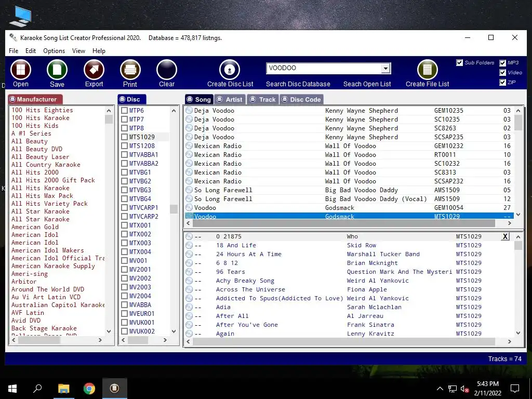Launch Chrome from the taskbar

pyautogui.click(x=89, y=389)
